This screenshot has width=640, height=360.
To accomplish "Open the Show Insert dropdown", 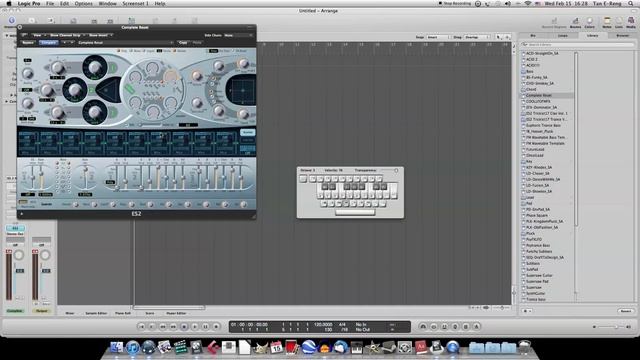I will pos(100,35).
